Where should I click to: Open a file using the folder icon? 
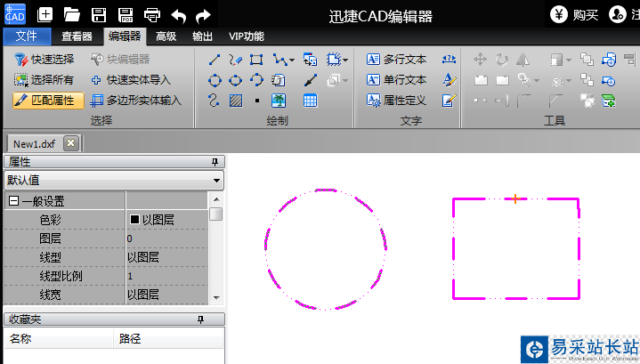coord(72,15)
